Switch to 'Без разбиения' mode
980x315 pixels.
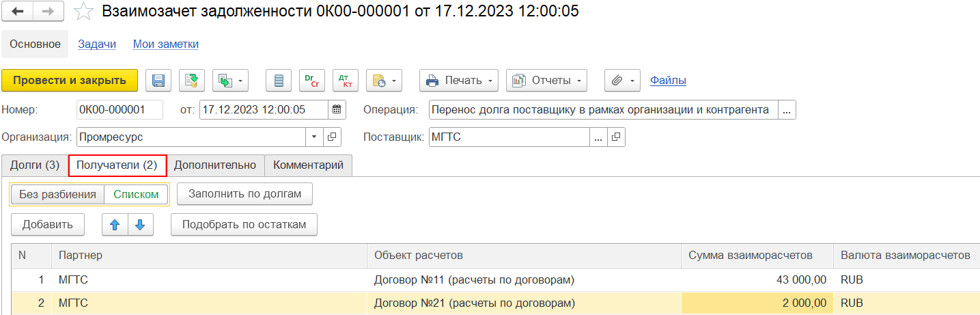57,194
